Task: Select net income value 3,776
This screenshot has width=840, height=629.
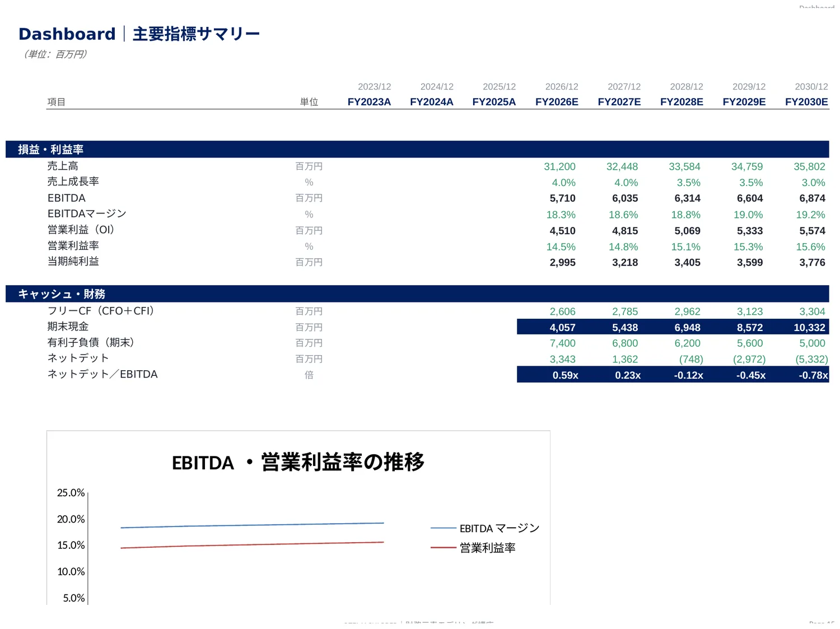Action: [x=812, y=263]
